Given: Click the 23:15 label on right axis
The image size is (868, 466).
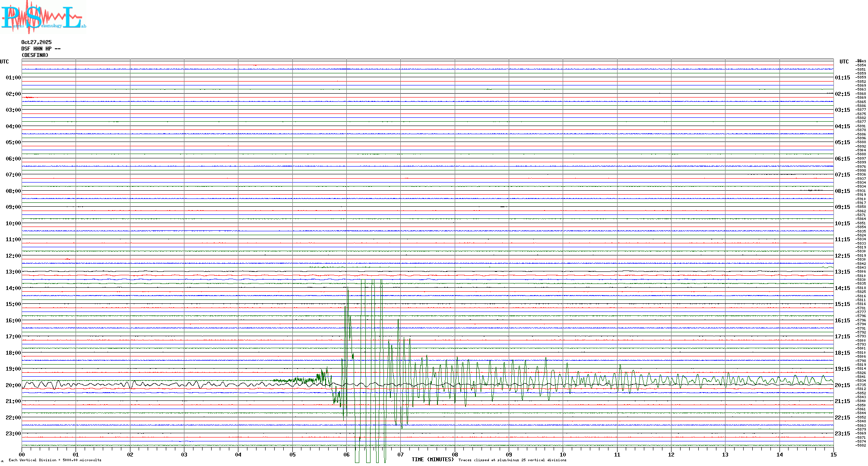Looking at the screenshot, I should pyautogui.click(x=842, y=434).
